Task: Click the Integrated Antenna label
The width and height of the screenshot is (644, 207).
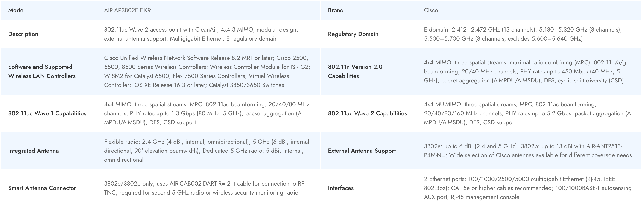Action: 33,151
